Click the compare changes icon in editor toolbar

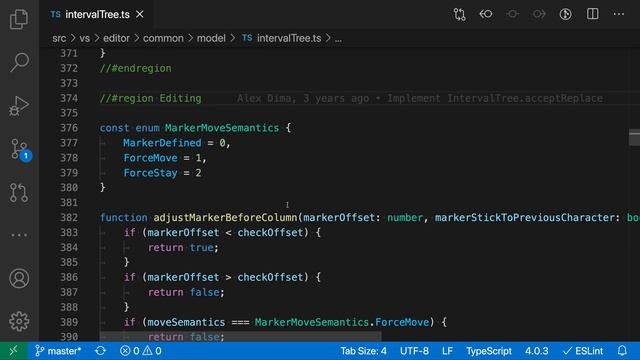point(459,14)
